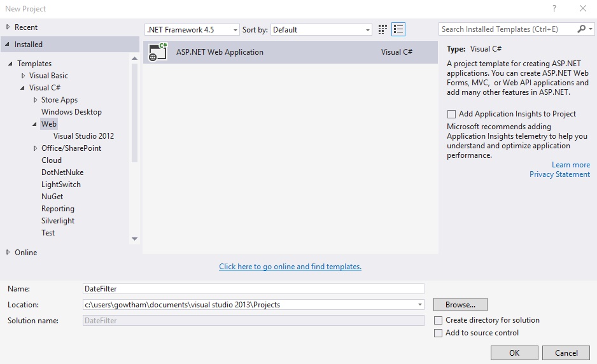
Task: Open search options dropdown arrow beside magnifier
Action: [x=591, y=29]
